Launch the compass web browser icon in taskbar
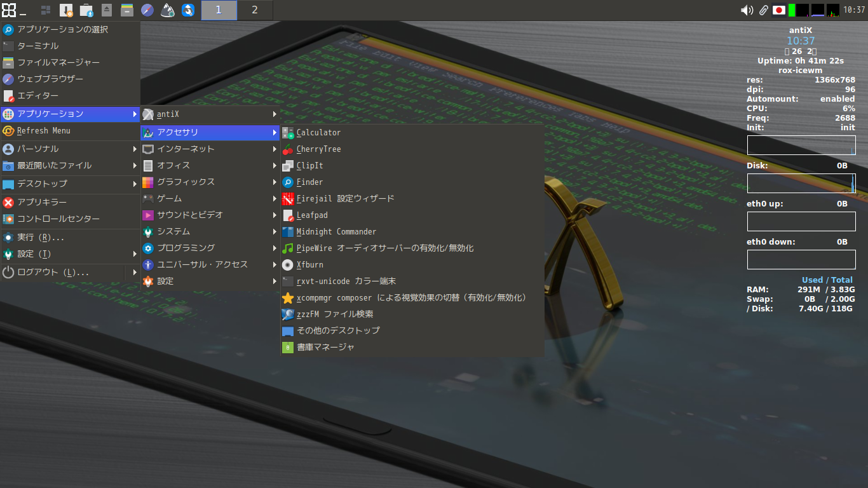 (147, 10)
